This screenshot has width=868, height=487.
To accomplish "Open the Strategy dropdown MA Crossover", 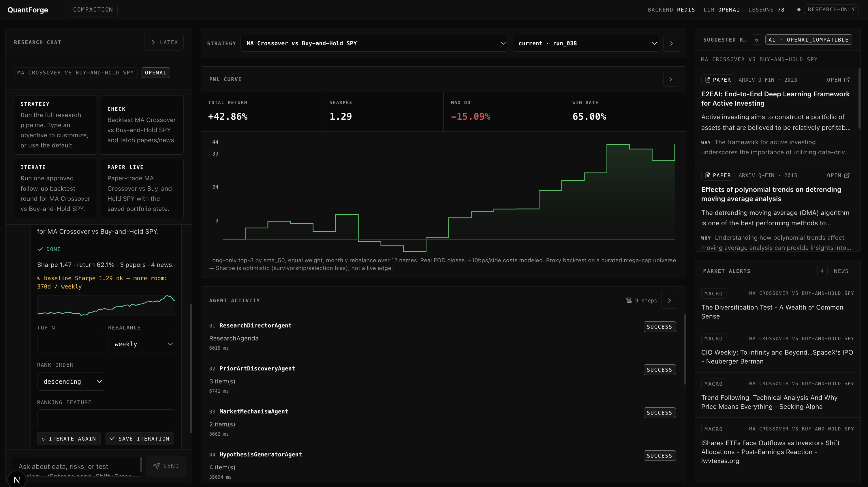I will pyautogui.click(x=374, y=43).
